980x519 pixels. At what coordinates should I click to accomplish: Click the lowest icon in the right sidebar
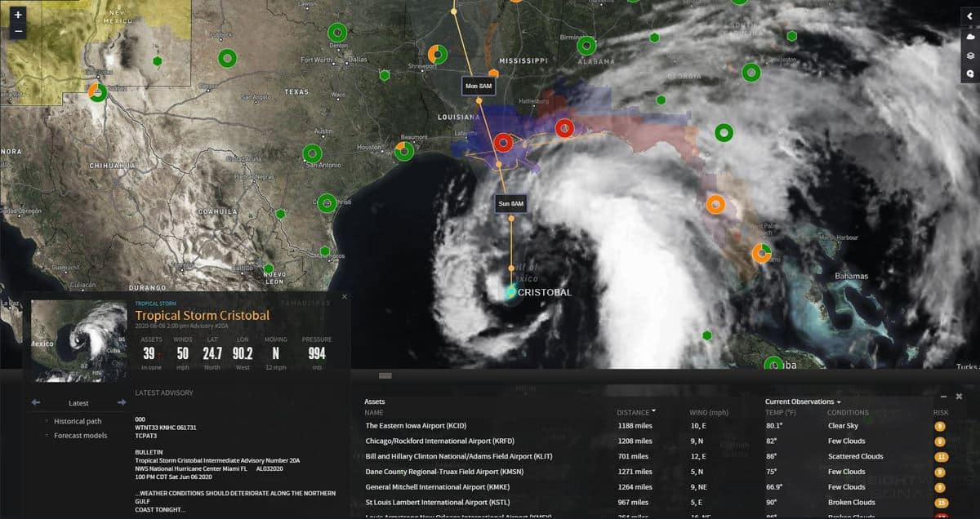pyautogui.click(x=969, y=73)
